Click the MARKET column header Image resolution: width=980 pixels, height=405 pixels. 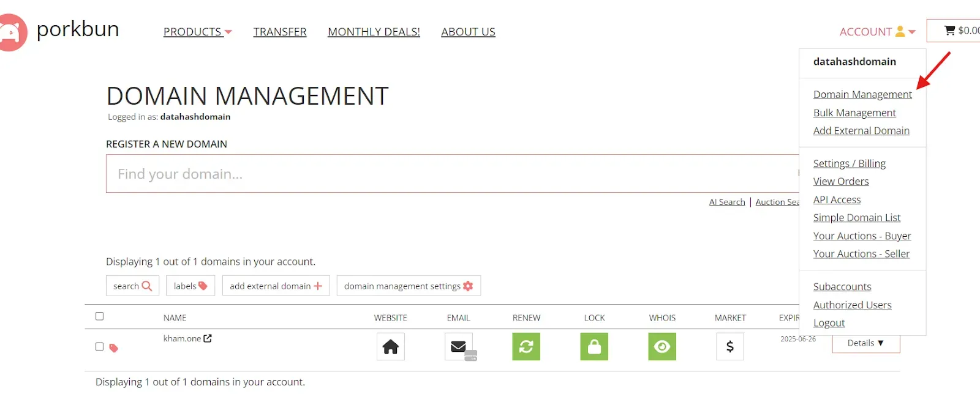[x=730, y=318]
